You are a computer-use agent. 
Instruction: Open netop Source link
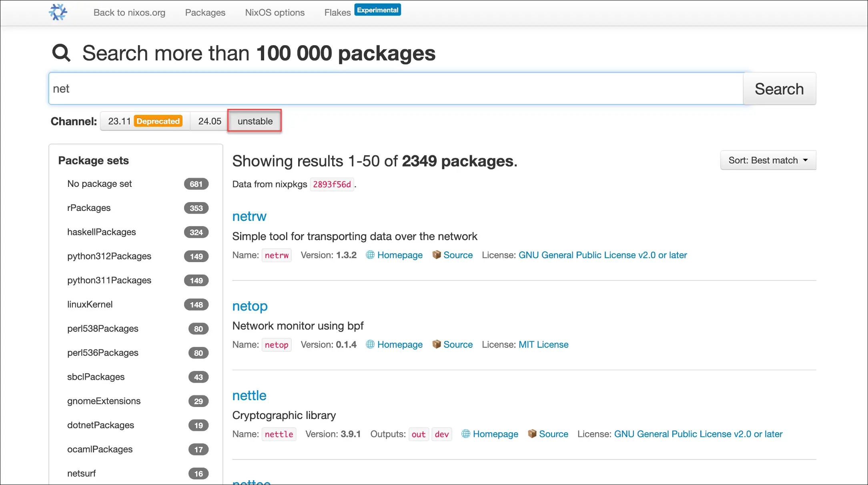(458, 345)
